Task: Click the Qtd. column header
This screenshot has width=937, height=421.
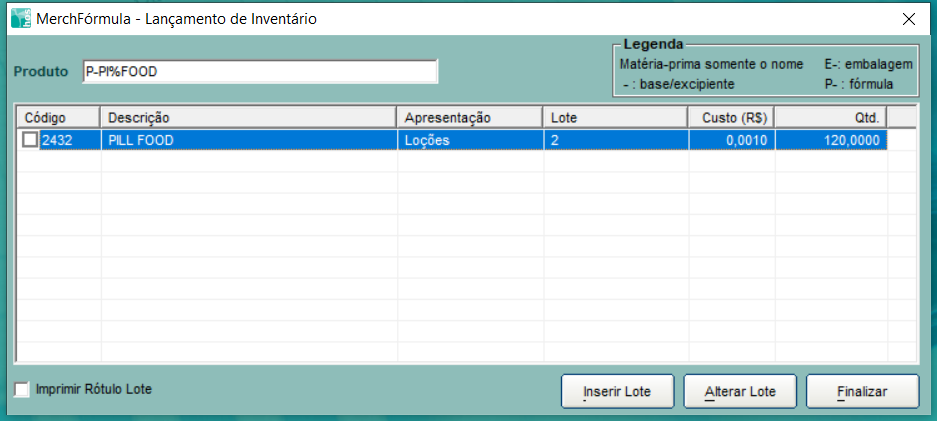Action: click(x=830, y=118)
